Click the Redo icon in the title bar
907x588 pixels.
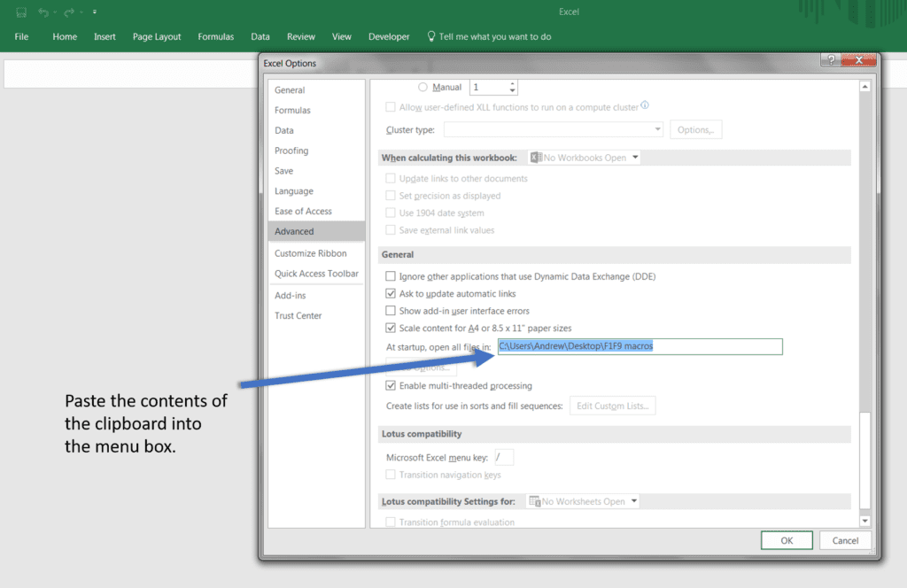[x=69, y=12]
